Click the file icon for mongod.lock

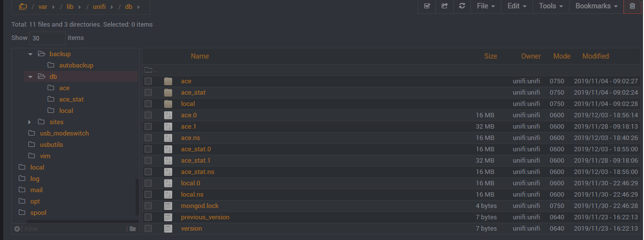click(168, 206)
